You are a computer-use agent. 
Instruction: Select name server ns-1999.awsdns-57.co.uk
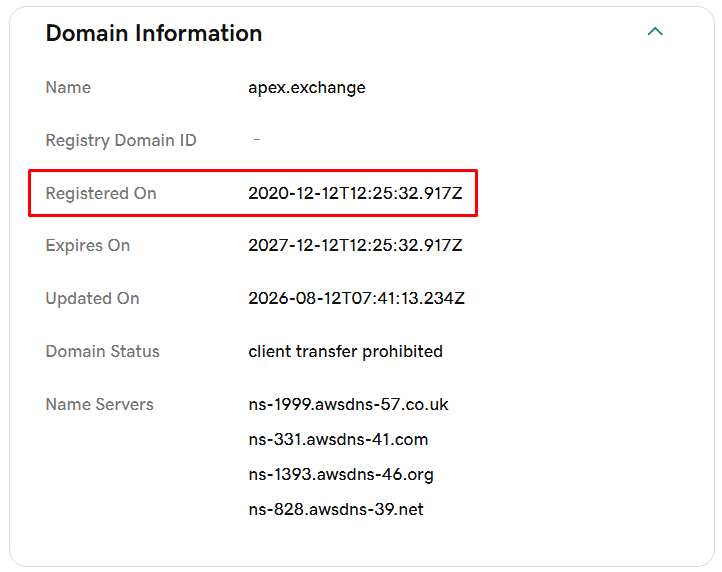click(x=348, y=404)
